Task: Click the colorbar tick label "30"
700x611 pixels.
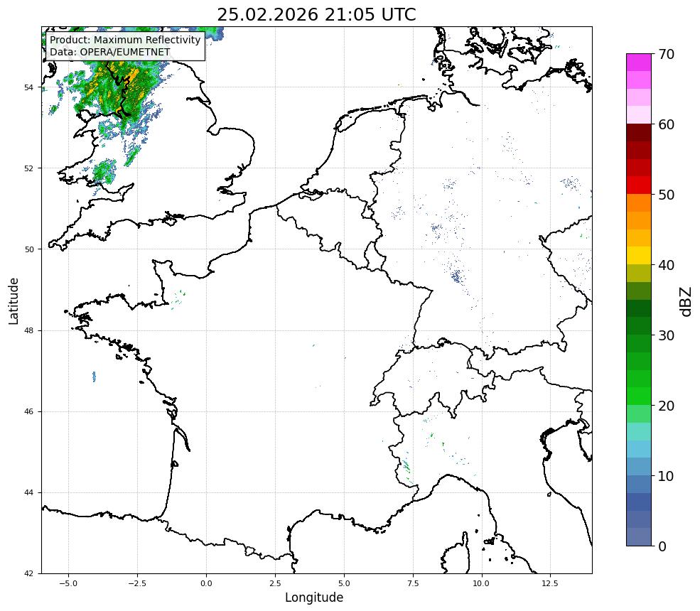Action: pyautogui.click(x=666, y=335)
